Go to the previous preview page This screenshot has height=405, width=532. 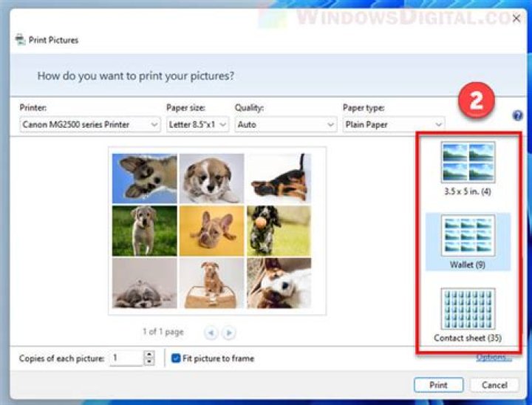(x=211, y=333)
